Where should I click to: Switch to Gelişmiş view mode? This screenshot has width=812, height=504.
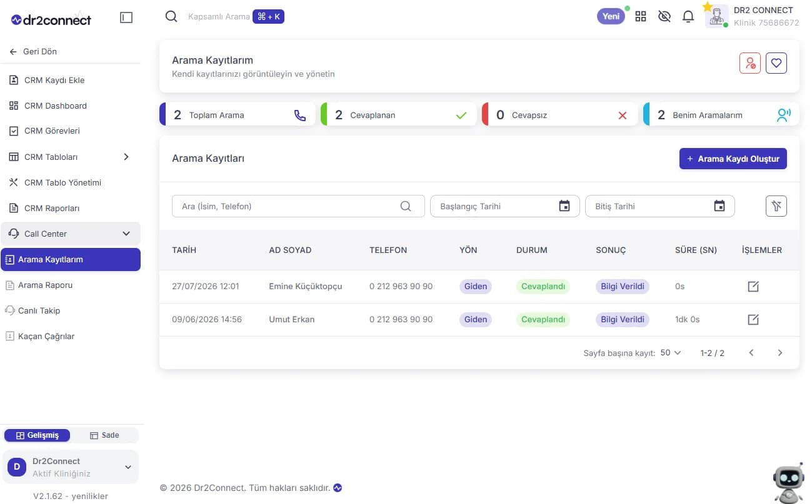pyautogui.click(x=38, y=435)
